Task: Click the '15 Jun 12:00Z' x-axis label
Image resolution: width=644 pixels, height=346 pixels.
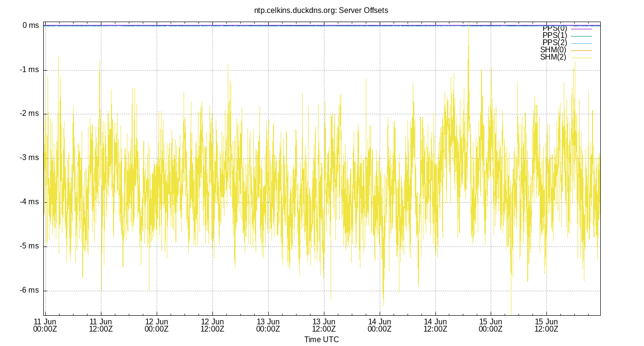Action: coord(546,325)
